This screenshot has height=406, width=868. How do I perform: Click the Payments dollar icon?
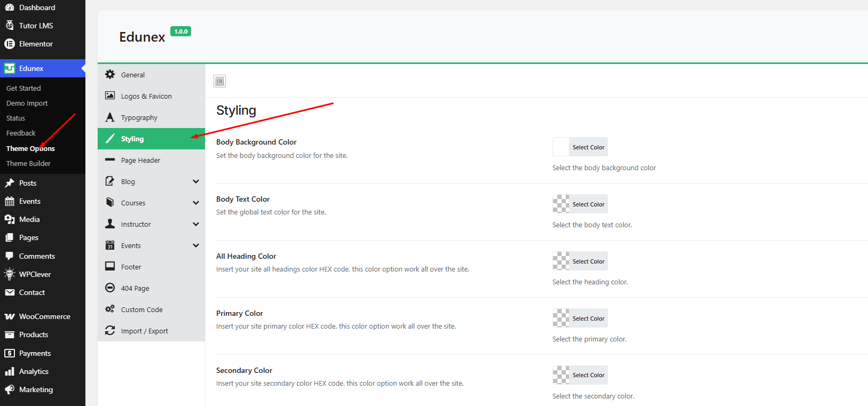pyautogui.click(x=10, y=353)
